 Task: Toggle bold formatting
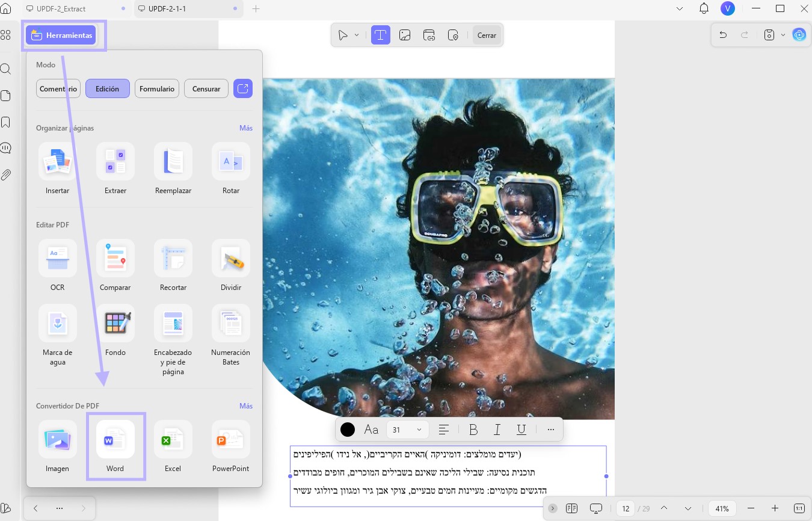[473, 430]
